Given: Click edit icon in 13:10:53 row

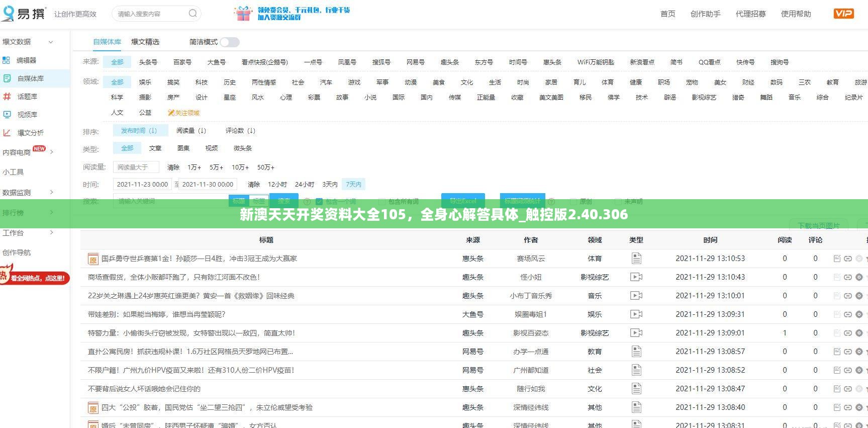Looking at the screenshot, I should 837,259.
